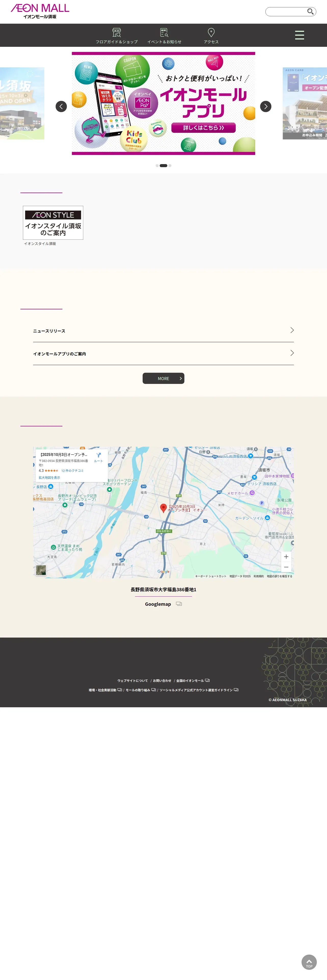Viewport: 327px width, 980px height.
Task: Show next carousel slide
Action: [266, 107]
